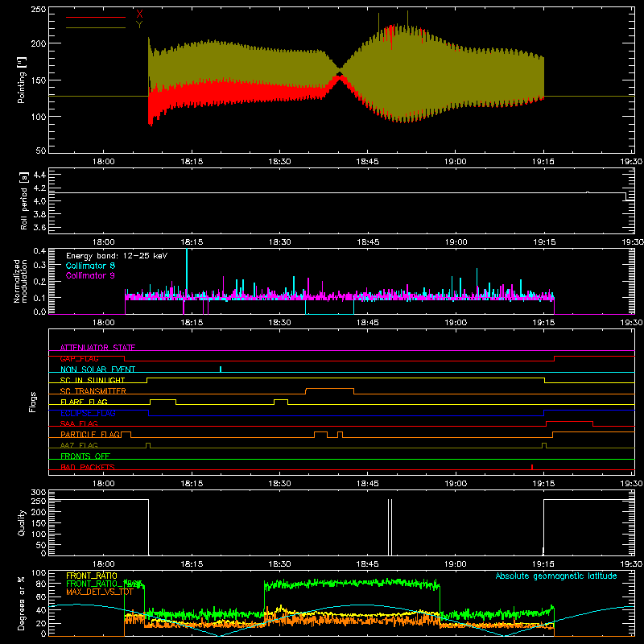Click the 4.4 tick label on roll period axis
644x644 pixels.
(39, 175)
